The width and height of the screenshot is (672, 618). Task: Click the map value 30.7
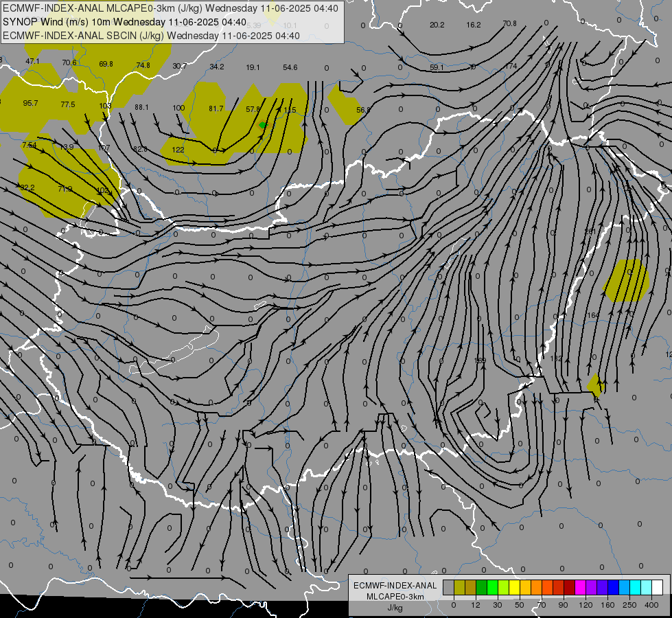click(x=180, y=66)
